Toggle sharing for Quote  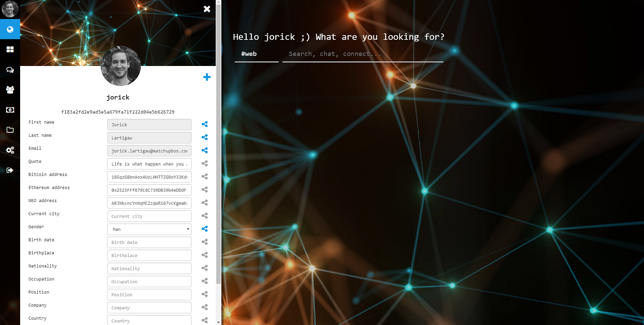[204, 163]
